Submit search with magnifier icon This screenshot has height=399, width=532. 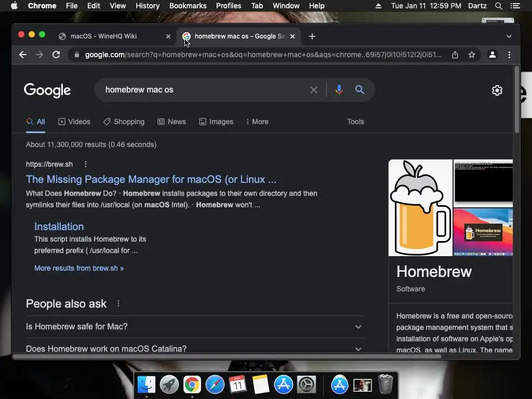(x=360, y=90)
